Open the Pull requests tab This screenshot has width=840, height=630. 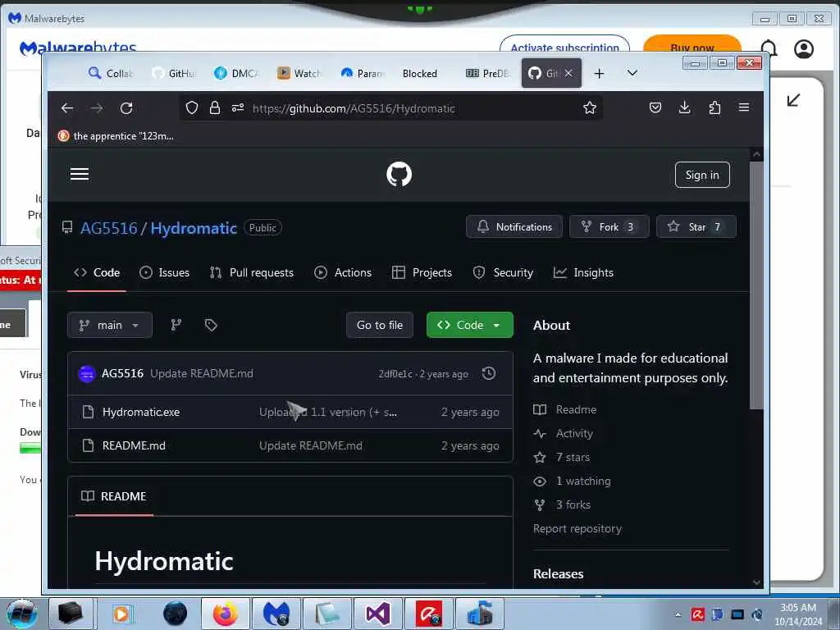click(x=251, y=272)
